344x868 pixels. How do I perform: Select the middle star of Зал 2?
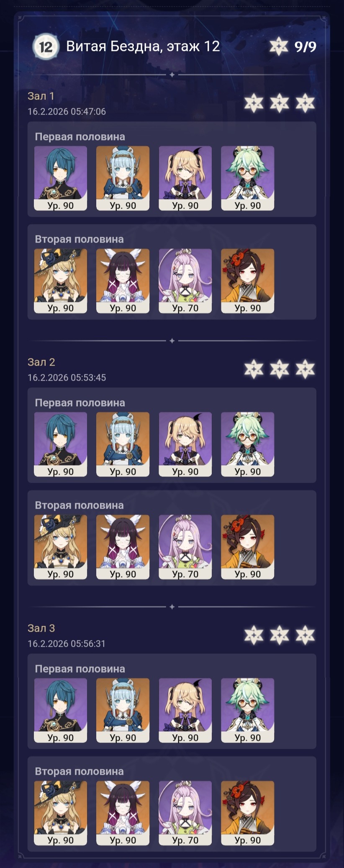point(279,369)
